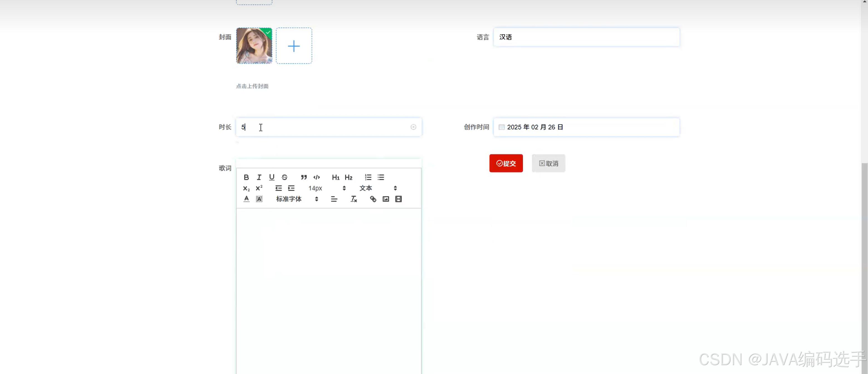This screenshot has width=868, height=374.
Task: Apply Heading 2 style in the editor
Action: [x=349, y=177]
